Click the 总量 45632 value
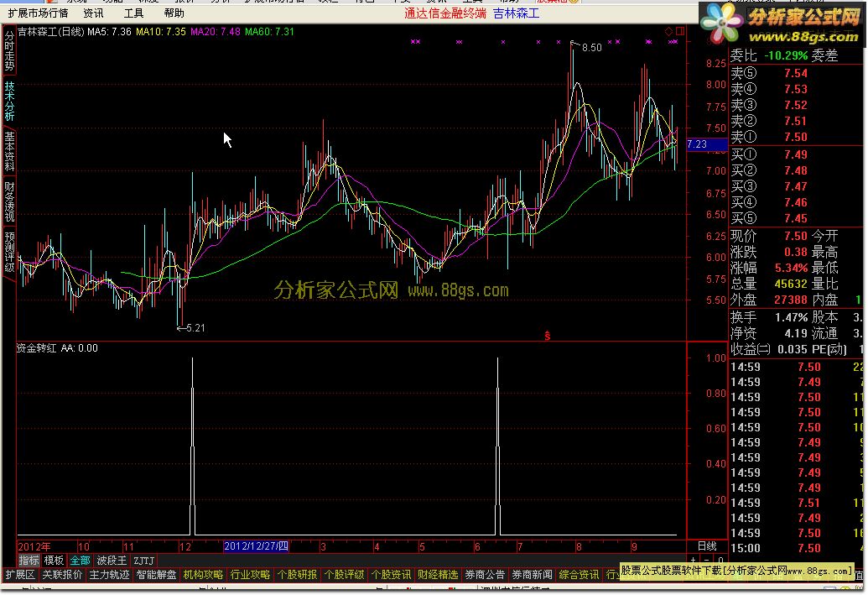 tap(791, 284)
